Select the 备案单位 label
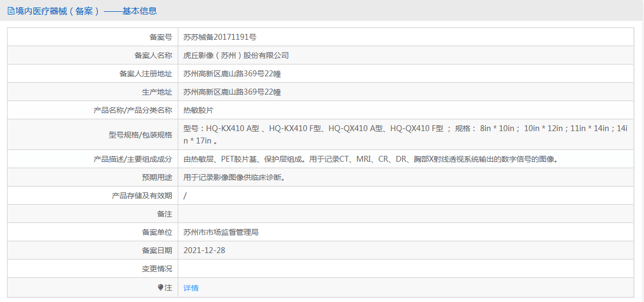This screenshot has height=302, width=644. (x=157, y=232)
